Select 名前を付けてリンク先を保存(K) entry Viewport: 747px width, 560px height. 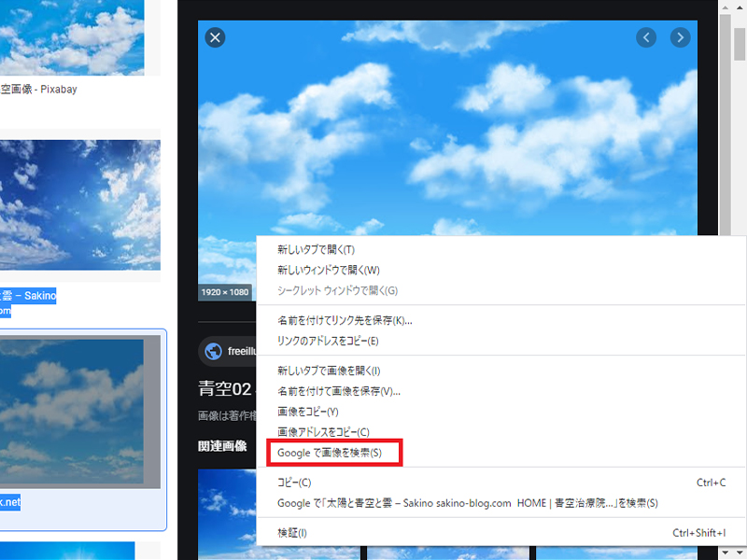click(500, 320)
